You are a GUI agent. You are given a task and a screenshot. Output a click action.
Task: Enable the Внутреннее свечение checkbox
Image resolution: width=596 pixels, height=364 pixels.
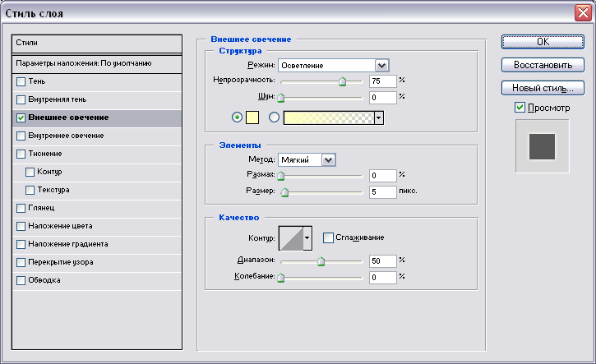point(21,136)
